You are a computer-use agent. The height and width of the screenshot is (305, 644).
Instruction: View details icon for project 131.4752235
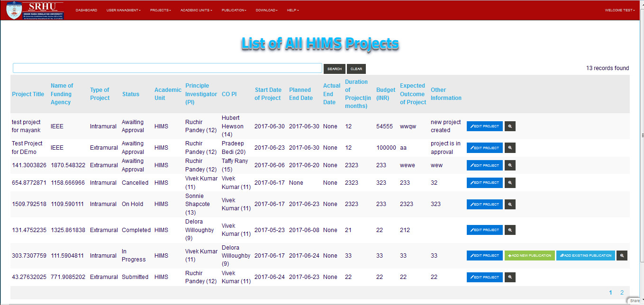510,230
